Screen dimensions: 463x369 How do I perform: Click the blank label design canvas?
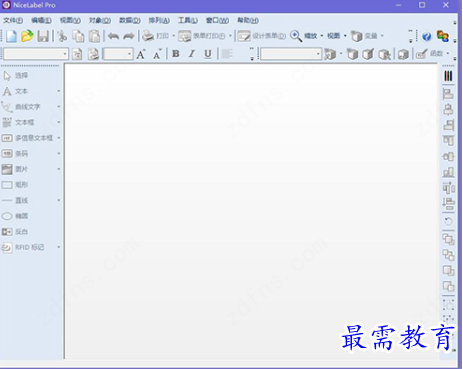[x=251, y=211]
